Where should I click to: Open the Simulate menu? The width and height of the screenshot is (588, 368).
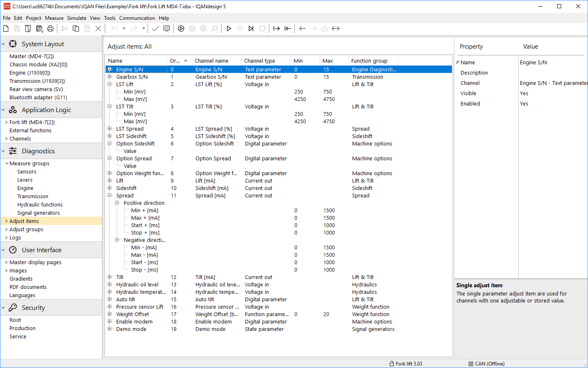(77, 18)
